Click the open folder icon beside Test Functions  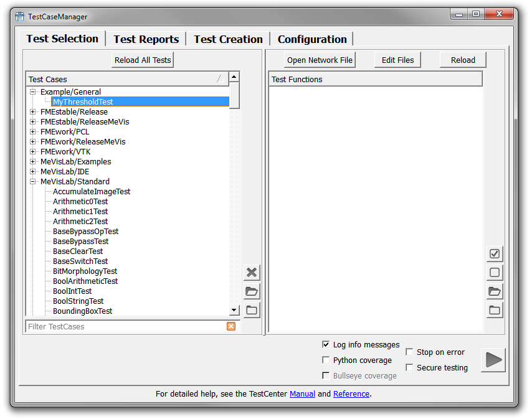495,291
